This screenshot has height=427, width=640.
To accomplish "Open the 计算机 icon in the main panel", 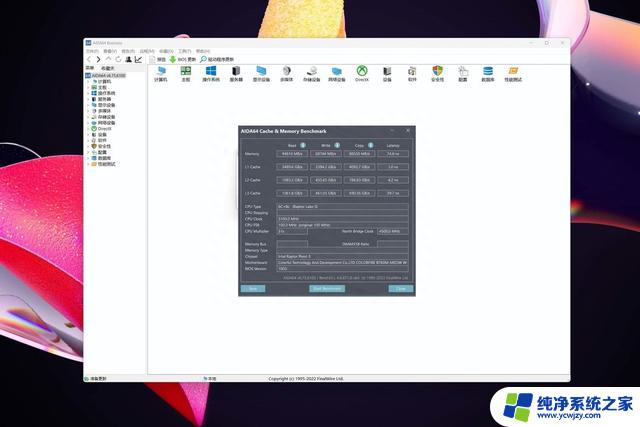I will coord(161,74).
